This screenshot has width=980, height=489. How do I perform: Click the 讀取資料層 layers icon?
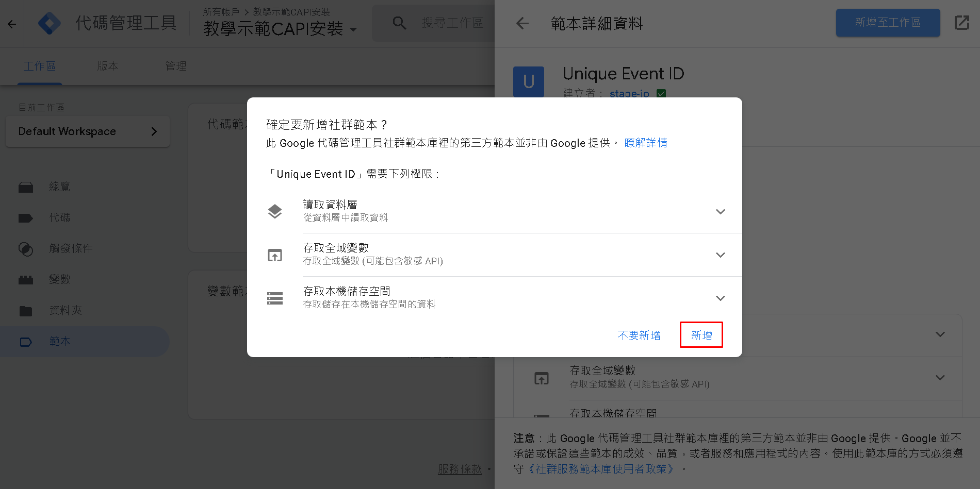tap(275, 211)
